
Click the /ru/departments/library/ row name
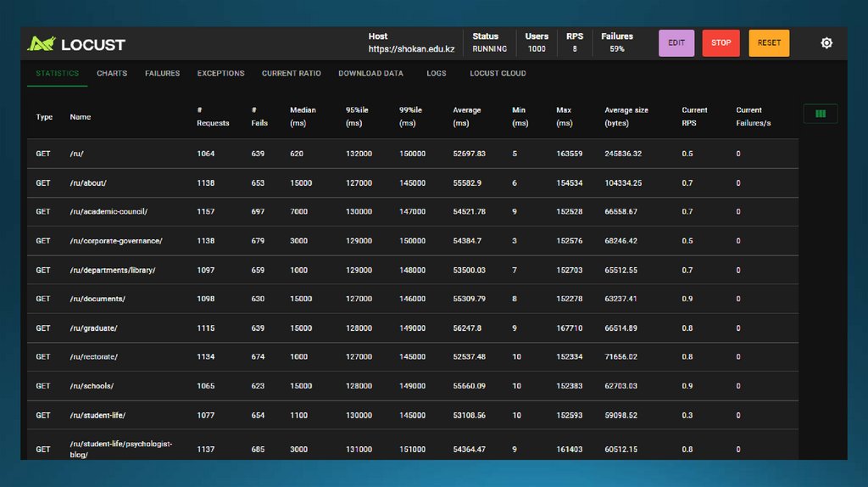113,271
